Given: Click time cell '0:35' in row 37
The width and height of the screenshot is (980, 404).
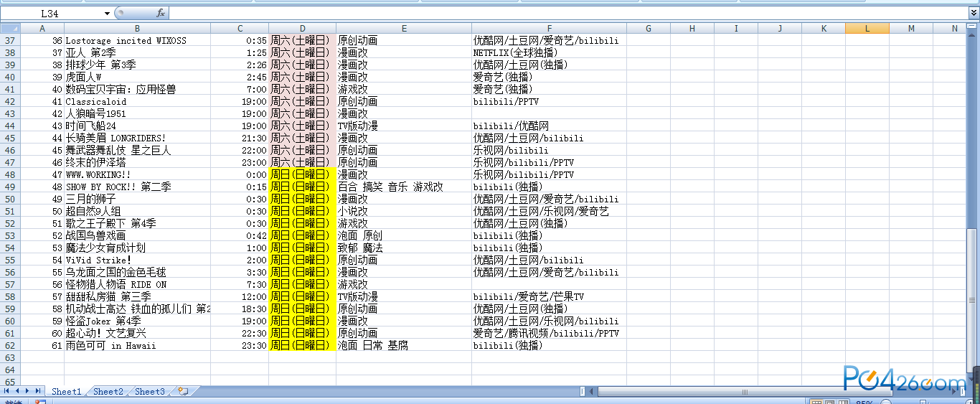Looking at the screenshot, I should tap(240, 40).
